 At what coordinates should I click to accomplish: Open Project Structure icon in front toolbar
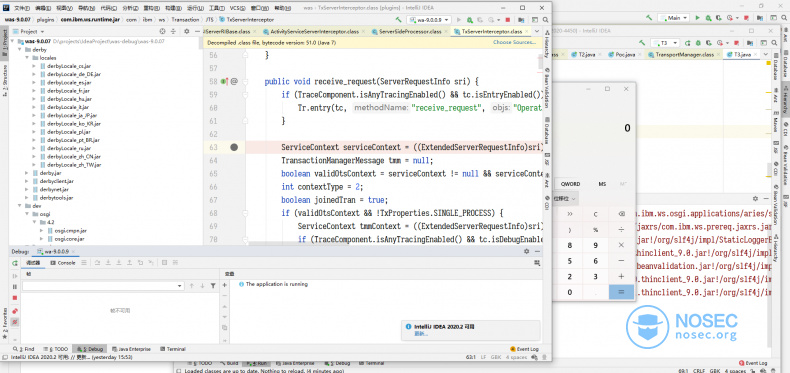click(x=520, y=20)
